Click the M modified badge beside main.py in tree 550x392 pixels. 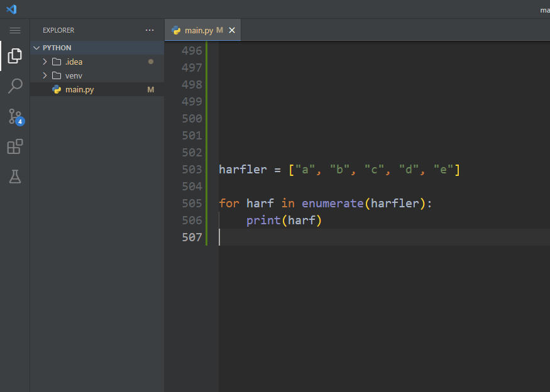click(x=151, y=90)
